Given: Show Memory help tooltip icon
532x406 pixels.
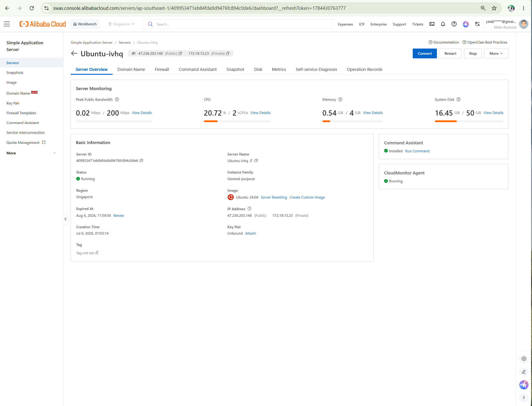Looking at the screenshot, I should [340, 99].
